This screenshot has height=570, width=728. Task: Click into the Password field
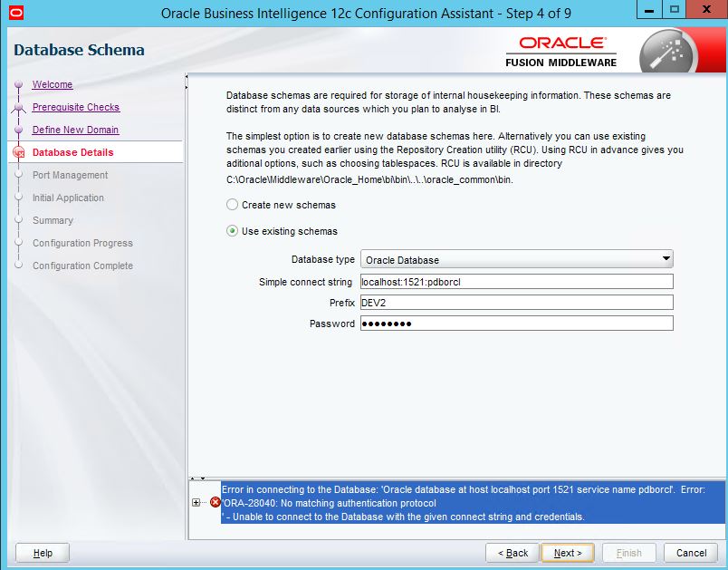pyautogui.click(x=516, y=324)
